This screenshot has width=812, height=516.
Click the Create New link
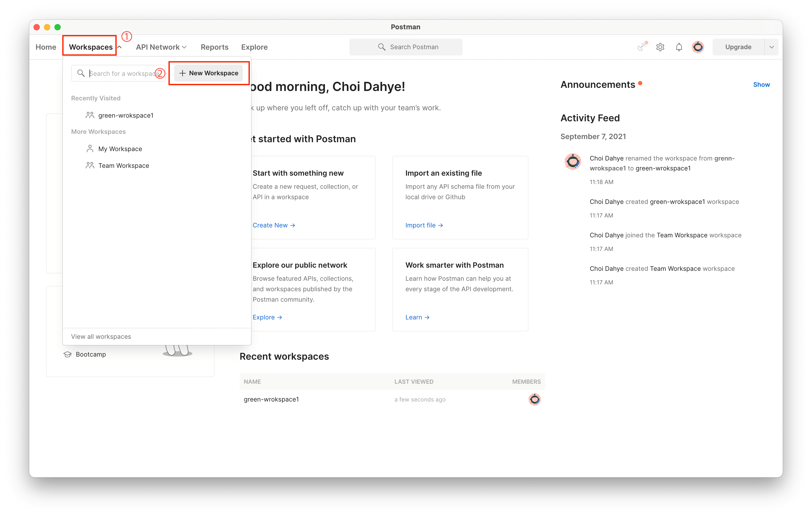(x=274, y=225)
